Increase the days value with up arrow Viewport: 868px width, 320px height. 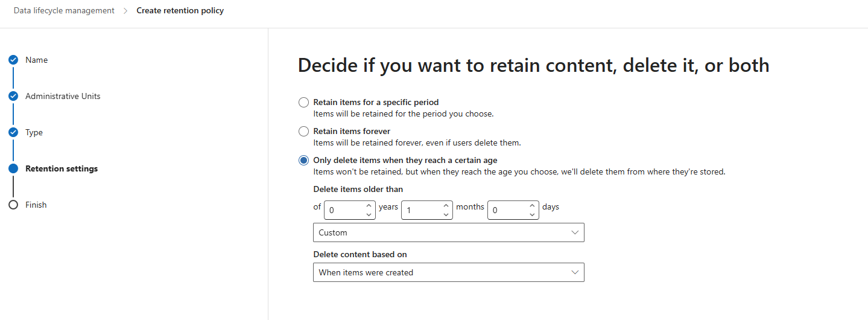[532, 205]
